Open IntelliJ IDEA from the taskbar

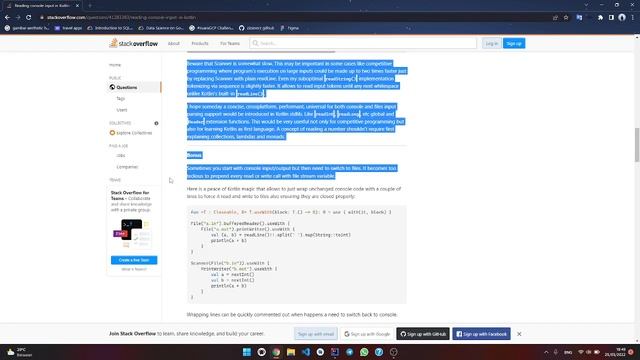pyautogui.click(x=335, y=352)
